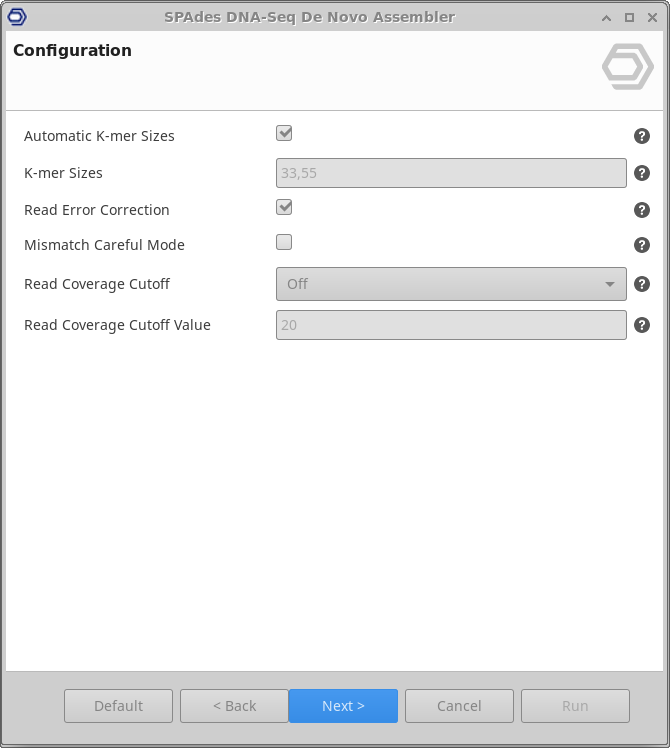
Task: Click the K-mer Sizes input field
Action: click(451, 173)
